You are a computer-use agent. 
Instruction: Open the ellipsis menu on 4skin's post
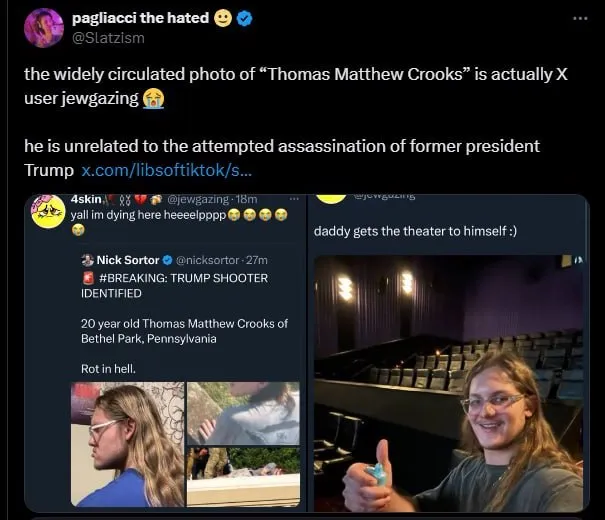[293, 200]
